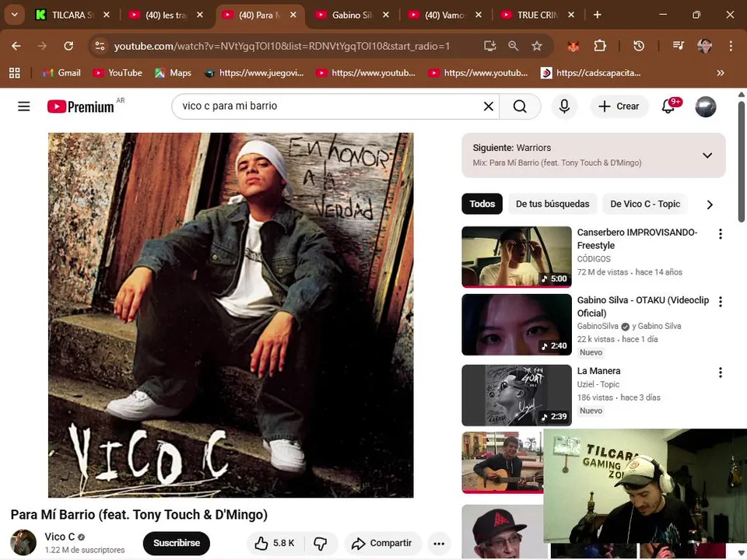
Task: Open options menu for Gabino Silva OTAKU
Action: click(x=721, y=302)
